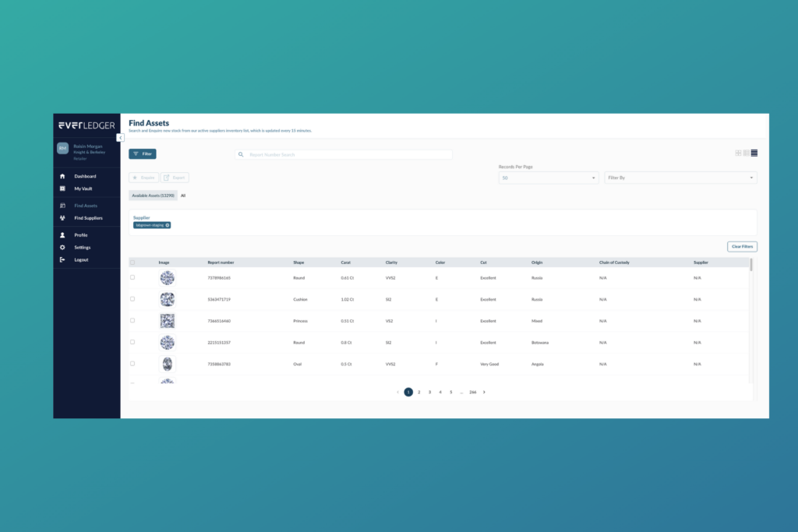
Task: Collapse the sidebar with the chevron arrow
Action: (121, 137)
